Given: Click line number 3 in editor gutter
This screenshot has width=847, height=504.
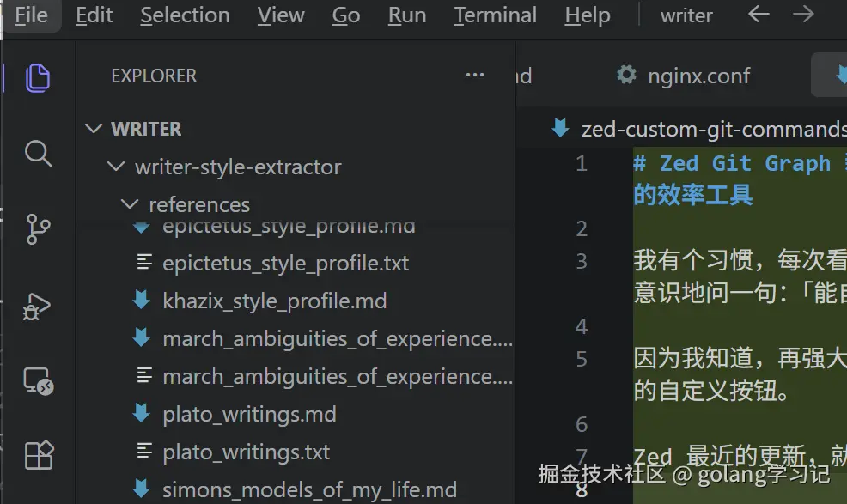Looking at the screenshot, I should (x=582, y=261).
